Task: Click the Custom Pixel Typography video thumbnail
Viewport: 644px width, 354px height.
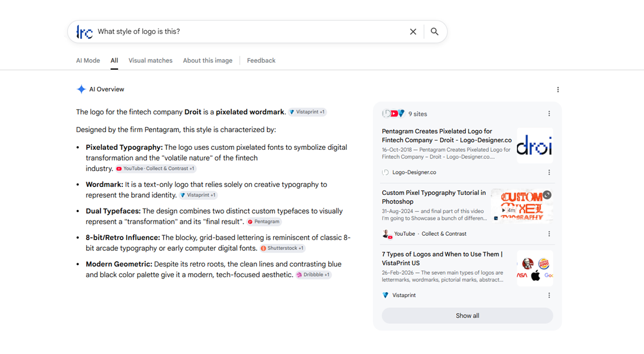Action: coord(522,205)
